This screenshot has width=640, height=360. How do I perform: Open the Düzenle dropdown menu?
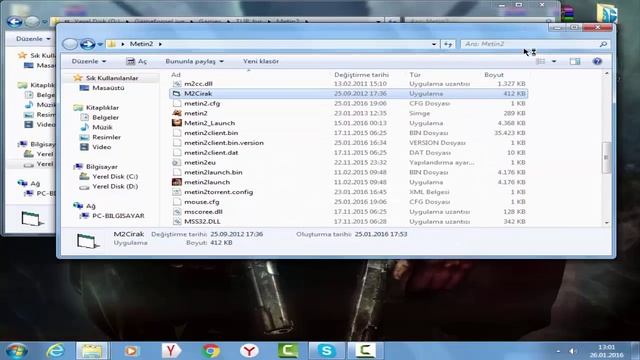(89, 61)
